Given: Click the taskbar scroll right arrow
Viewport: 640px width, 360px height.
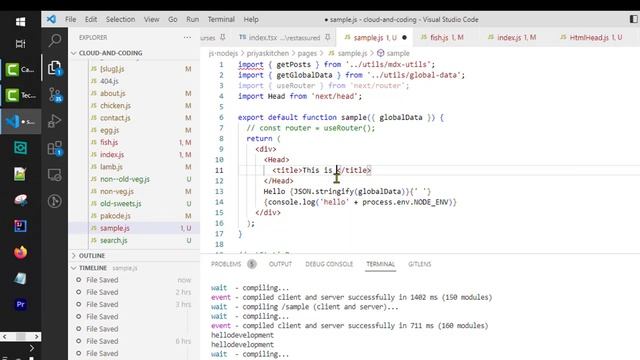Looking at the screenshot, I should coord(37,337).
